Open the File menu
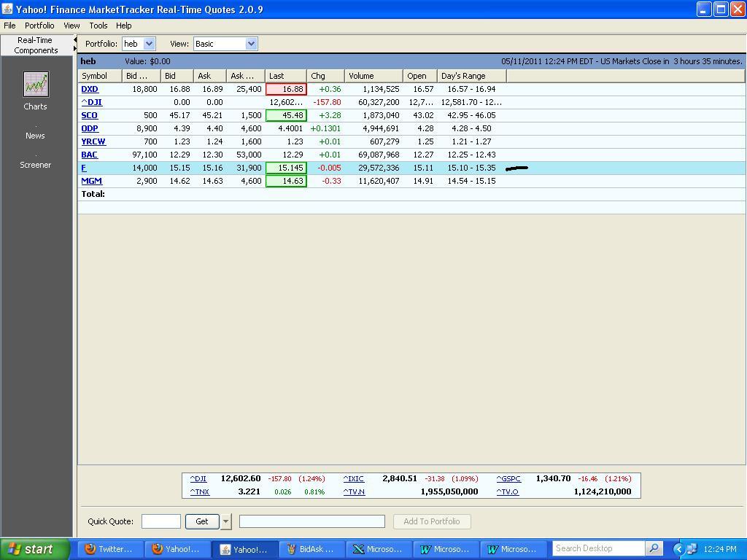 pos(9,26)
